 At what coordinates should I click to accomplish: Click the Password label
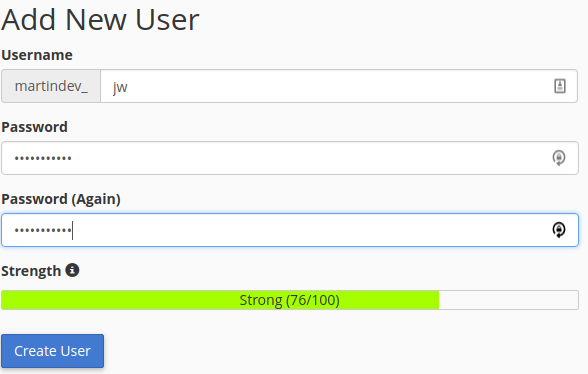[x=34, y=127]
